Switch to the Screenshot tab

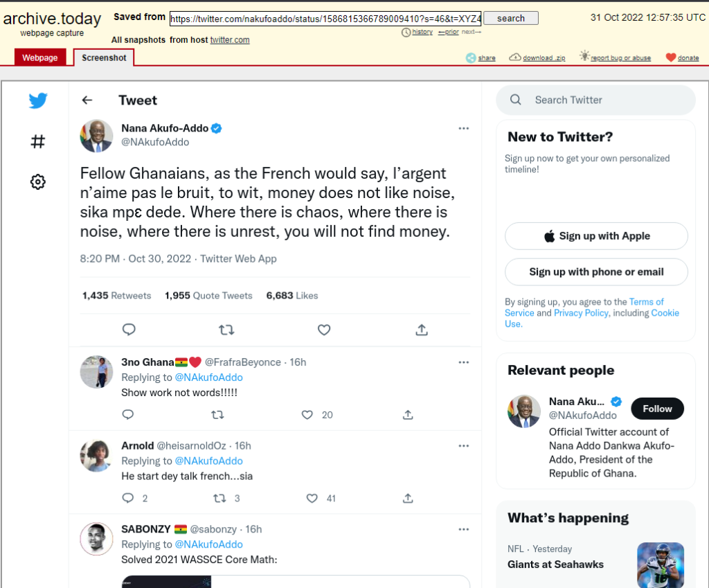(104, 57)
